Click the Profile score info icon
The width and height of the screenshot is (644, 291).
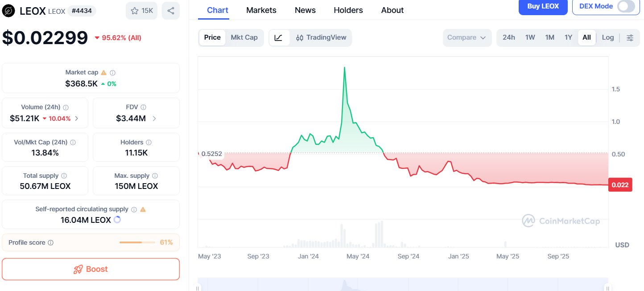point(51,243)
